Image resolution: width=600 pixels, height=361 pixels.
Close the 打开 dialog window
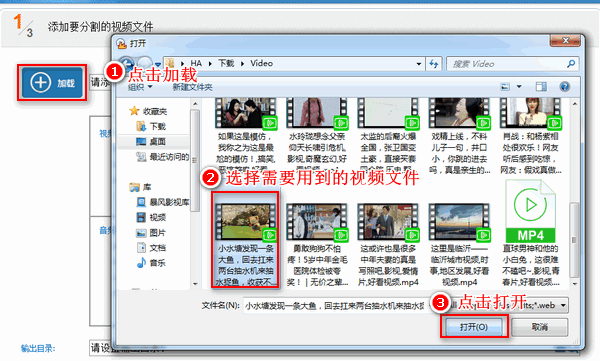point(566,40)
